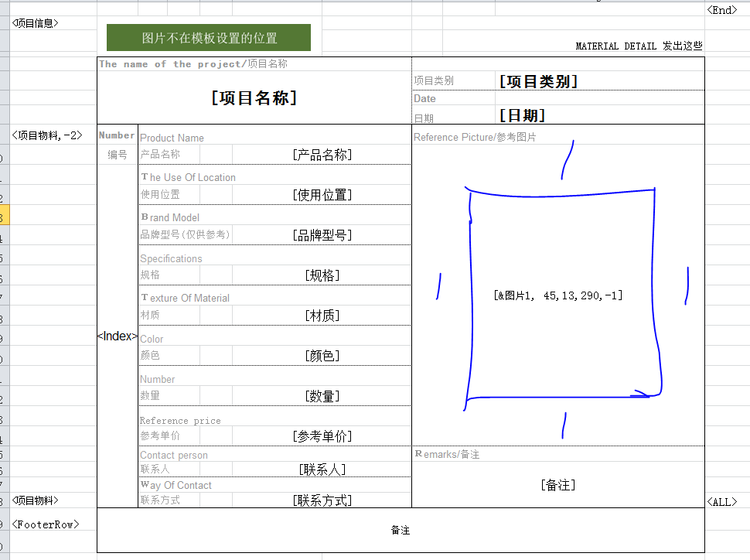Click the 项目类别 label cell
750x560 pixels.
click(x=434, y=80)
